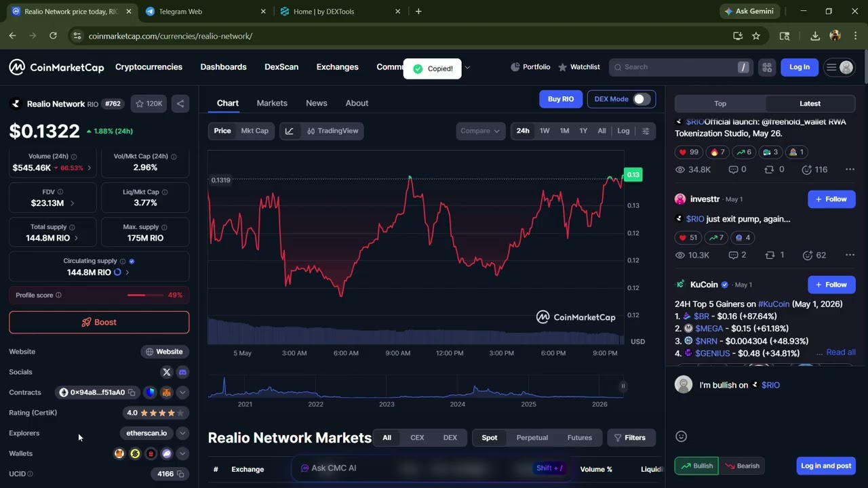Switch chart to Mkt Cap view

(255, 131)
